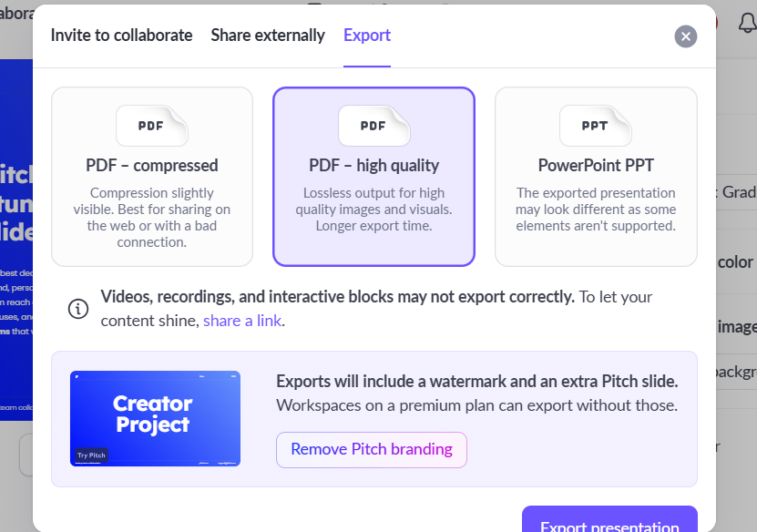Choose the "PDF – high quality" export format
This screenshot has height=532, width=757.
pos(374,177)
